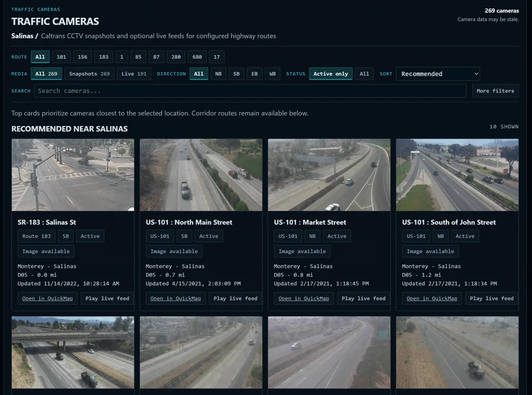
Task: Click Image available tag on Market Street card
Action: point(302,251)
